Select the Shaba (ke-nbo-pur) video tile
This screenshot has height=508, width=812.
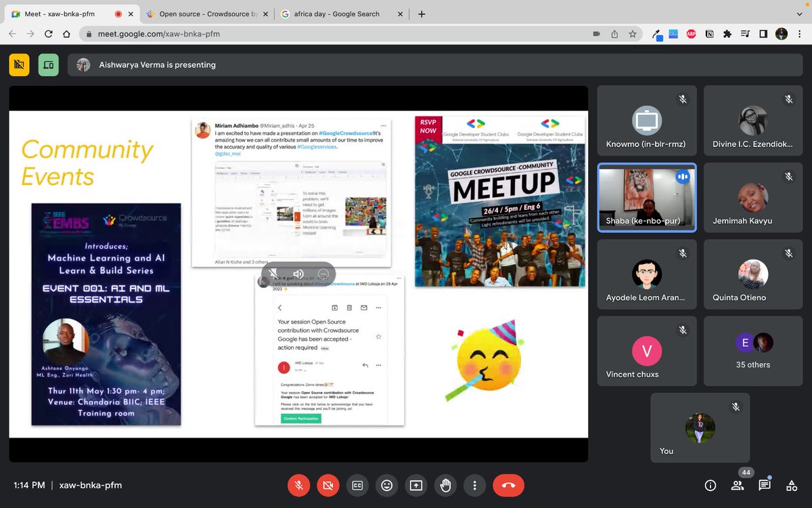tap(647, 197)
